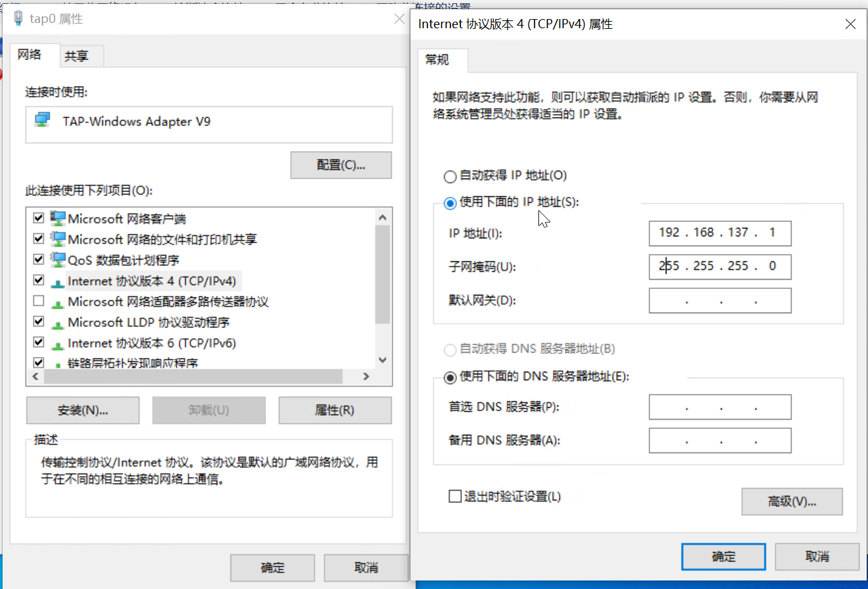
Task: Toggle Microsoft 网络的文件和打印机共享 checkbox
Action: (x=39, y=238)
